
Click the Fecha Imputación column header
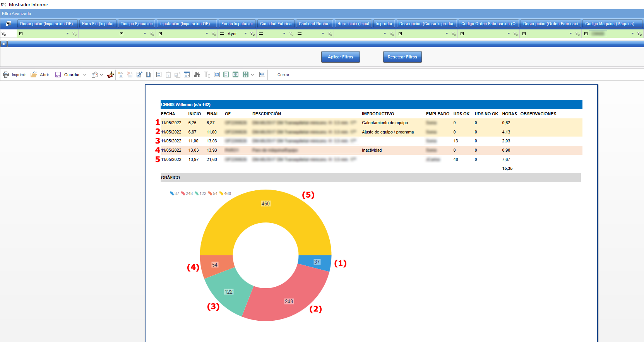pyautogui.click(x=237, y=24)
